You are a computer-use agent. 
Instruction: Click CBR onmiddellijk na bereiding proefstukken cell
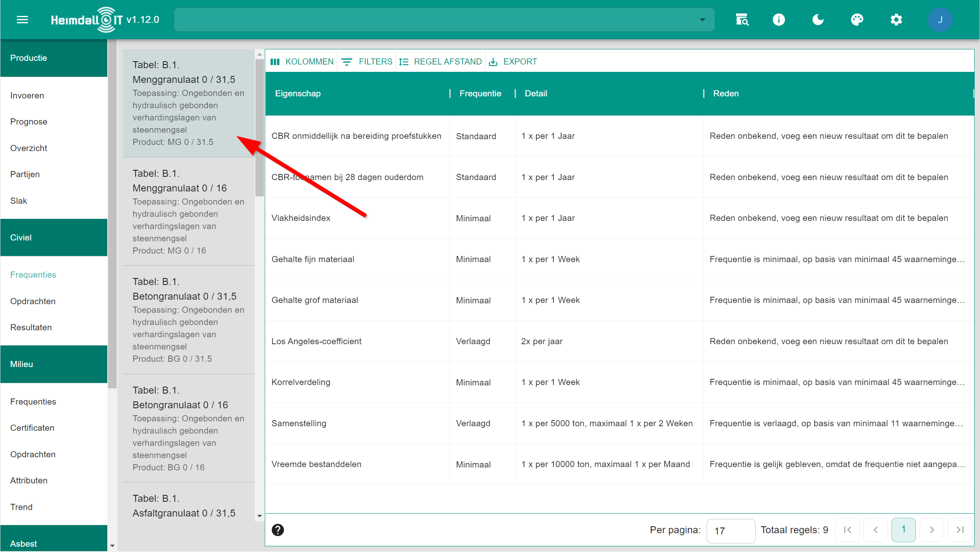point(357,136)
